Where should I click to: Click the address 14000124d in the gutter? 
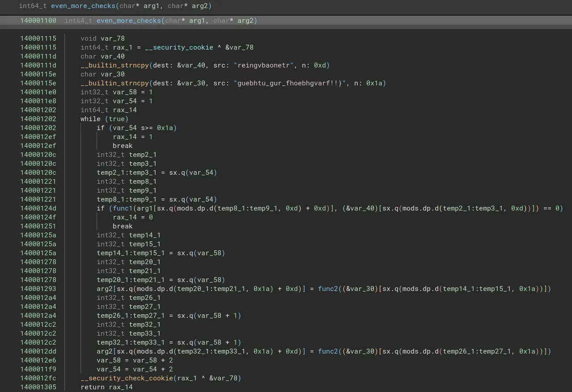pos(38,208)
